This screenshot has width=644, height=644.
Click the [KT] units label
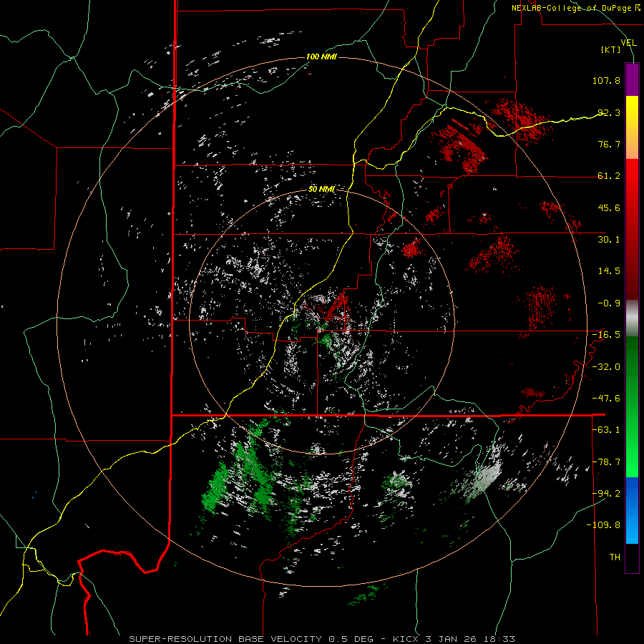pyautogui.click(x=611, y=49)
